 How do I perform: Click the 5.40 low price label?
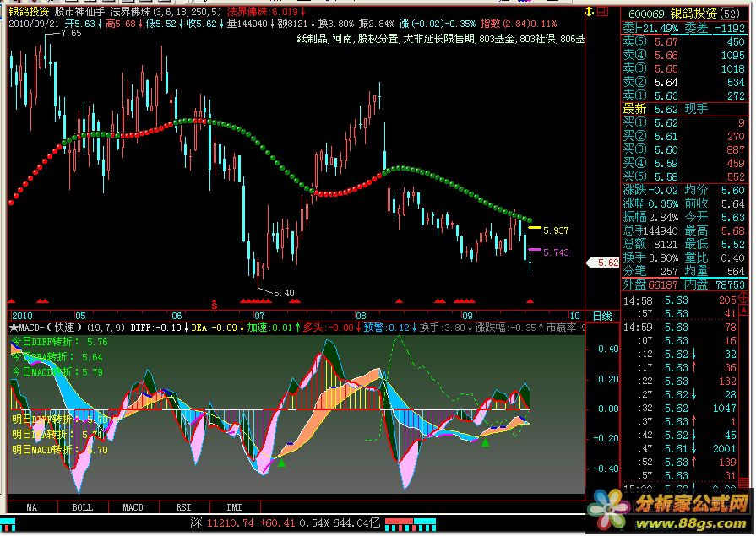(x=284, y=293)
